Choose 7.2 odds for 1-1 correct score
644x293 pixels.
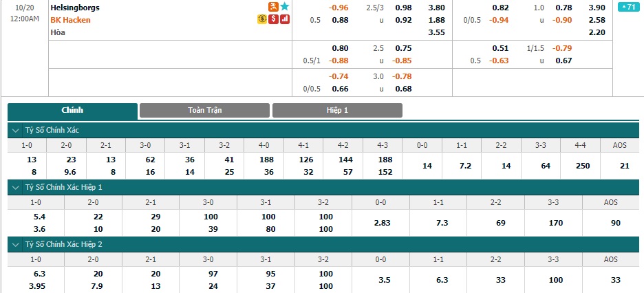pyautogui.click(x=462, y=166)
